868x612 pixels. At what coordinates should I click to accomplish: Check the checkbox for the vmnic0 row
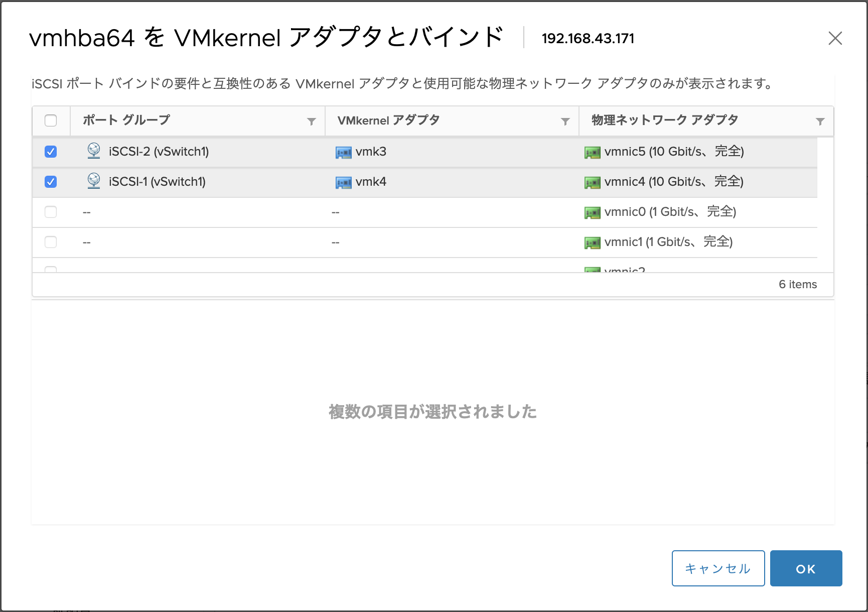point(51,212)
